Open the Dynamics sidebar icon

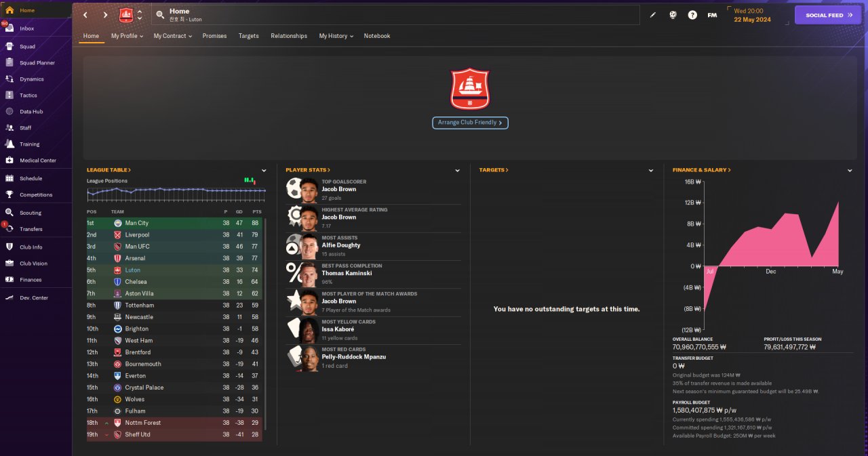click(x=9, y=79)
